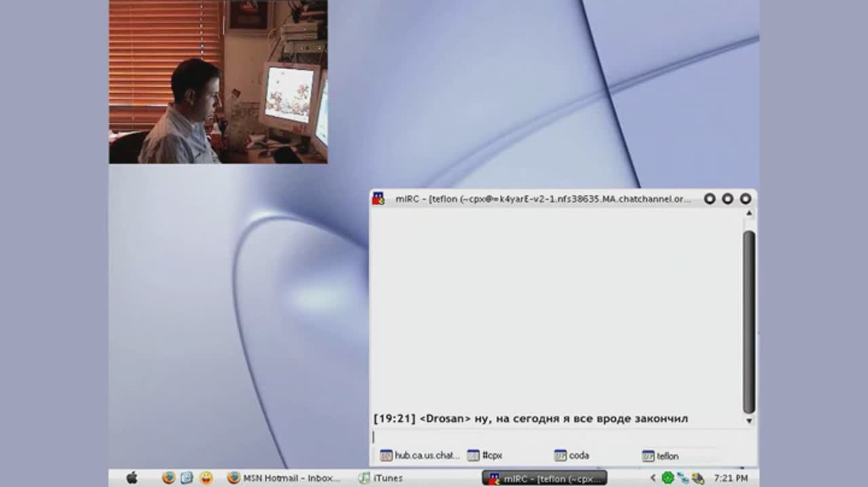868x487 pixels.
Task: Click the 7:21 PM taskbar clock
Action: tap(730, 478)
